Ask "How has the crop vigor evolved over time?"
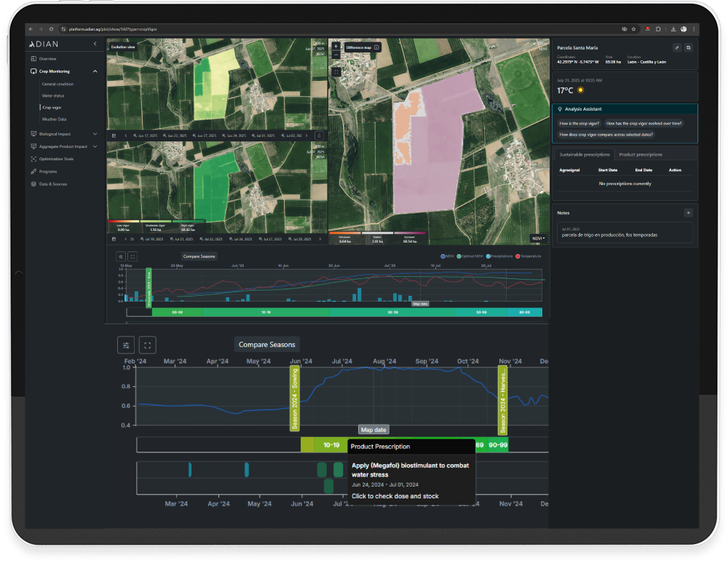The image size is (728, 561). 644,124
